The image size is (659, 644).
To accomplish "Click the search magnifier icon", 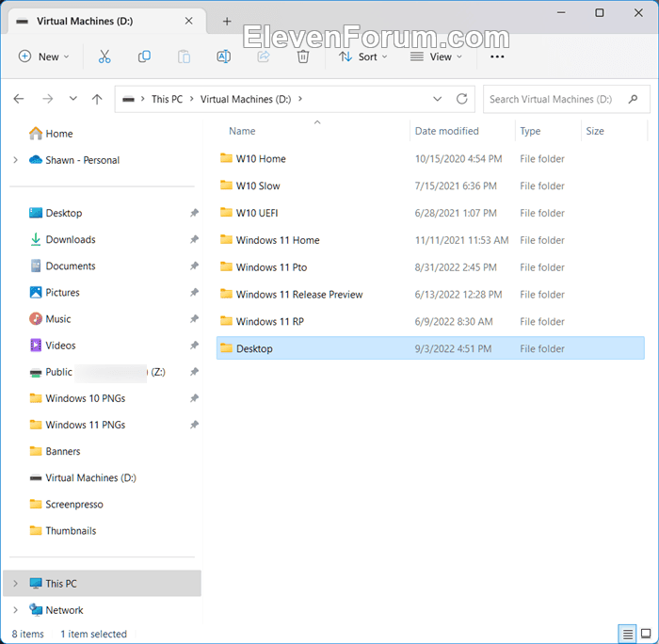I will coord(633,99).
